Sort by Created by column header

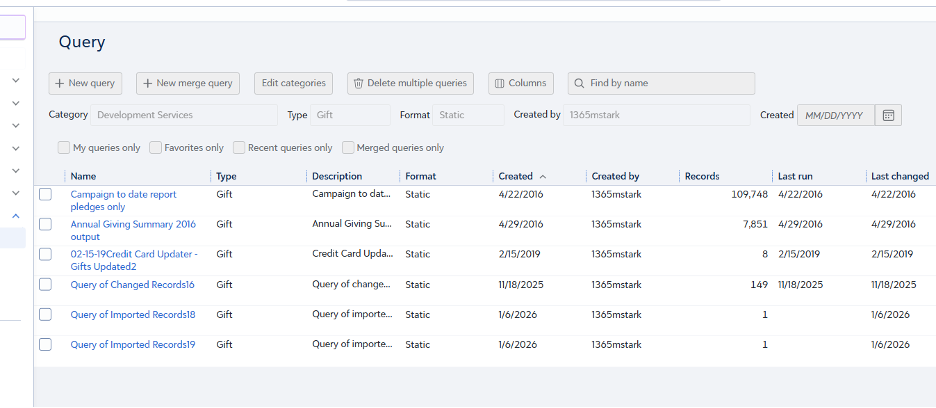[x=615, y=176]
